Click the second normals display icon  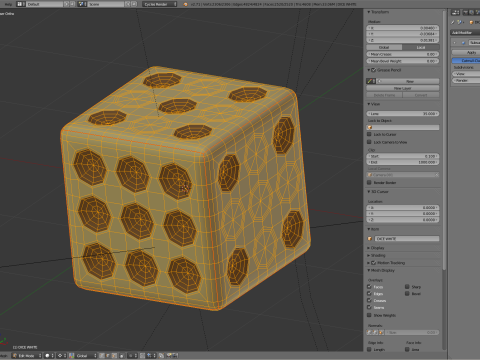pyautogui.click(x=375, y=332)
